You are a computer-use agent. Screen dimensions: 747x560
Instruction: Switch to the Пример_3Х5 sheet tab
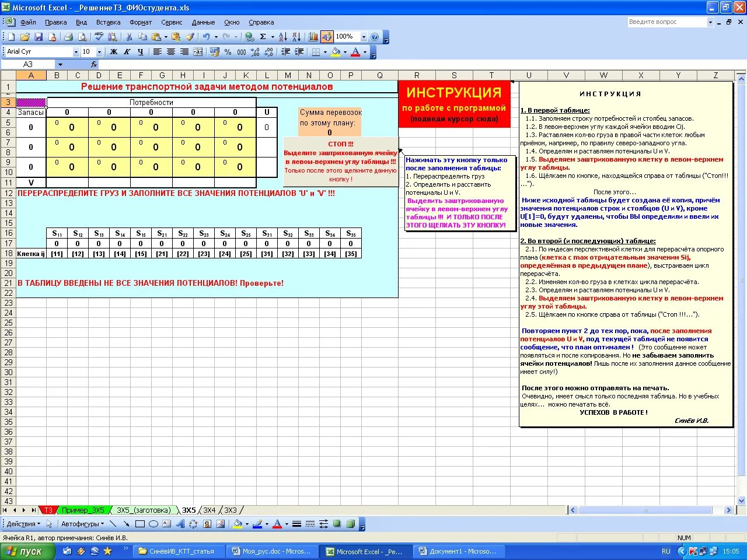coord(82,510)
